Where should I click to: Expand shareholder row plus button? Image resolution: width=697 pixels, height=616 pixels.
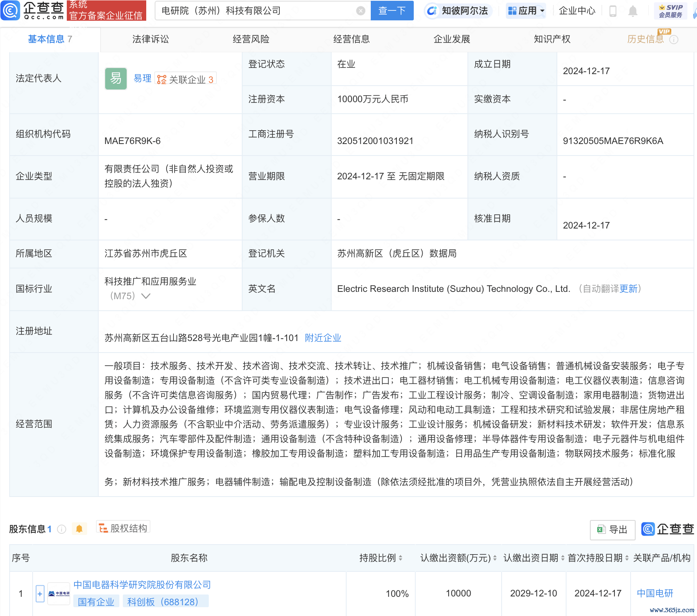click(40, 594)
